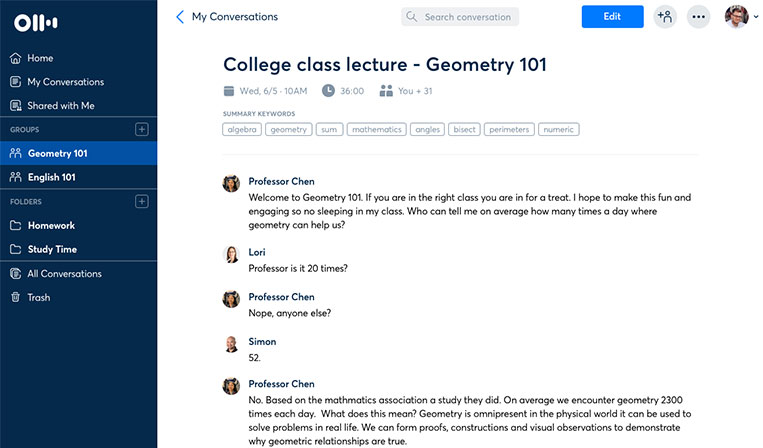Create a new folder with the plus icon
The width and height of the screenshot is (763, 448).
142,201
